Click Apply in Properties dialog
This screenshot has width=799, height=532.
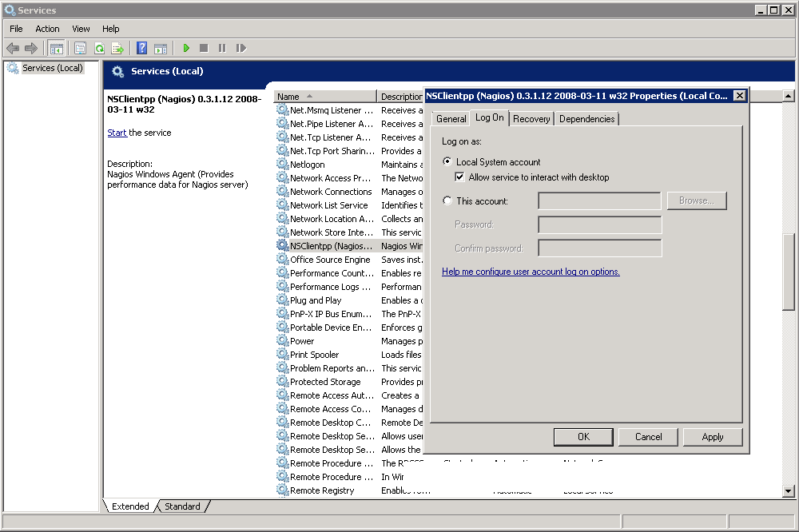coord(713,437)
